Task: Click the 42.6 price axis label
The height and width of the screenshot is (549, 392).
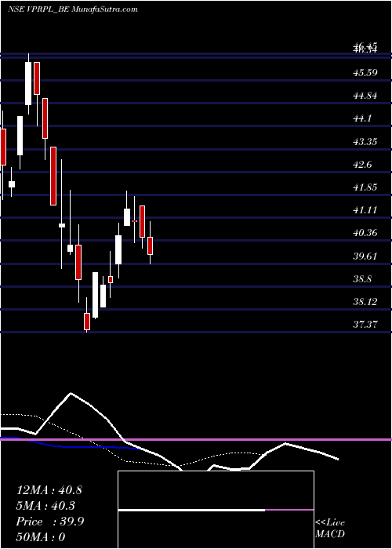Action: click(362, 165)
